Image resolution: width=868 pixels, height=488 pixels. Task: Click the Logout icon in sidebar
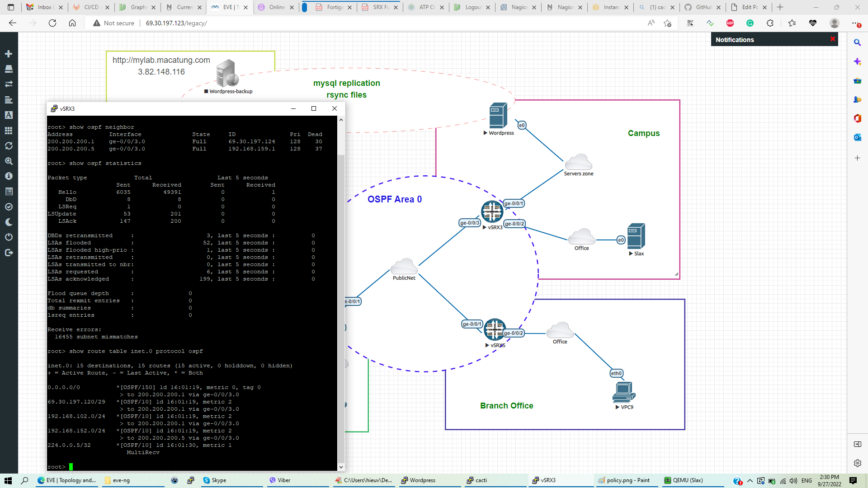pos(9,253)
